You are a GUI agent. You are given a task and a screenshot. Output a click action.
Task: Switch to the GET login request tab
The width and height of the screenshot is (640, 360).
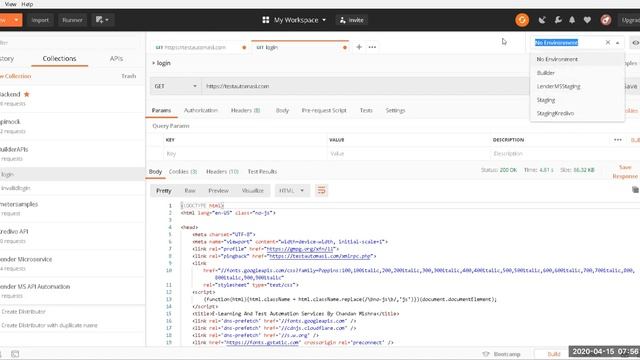[300, 47]
